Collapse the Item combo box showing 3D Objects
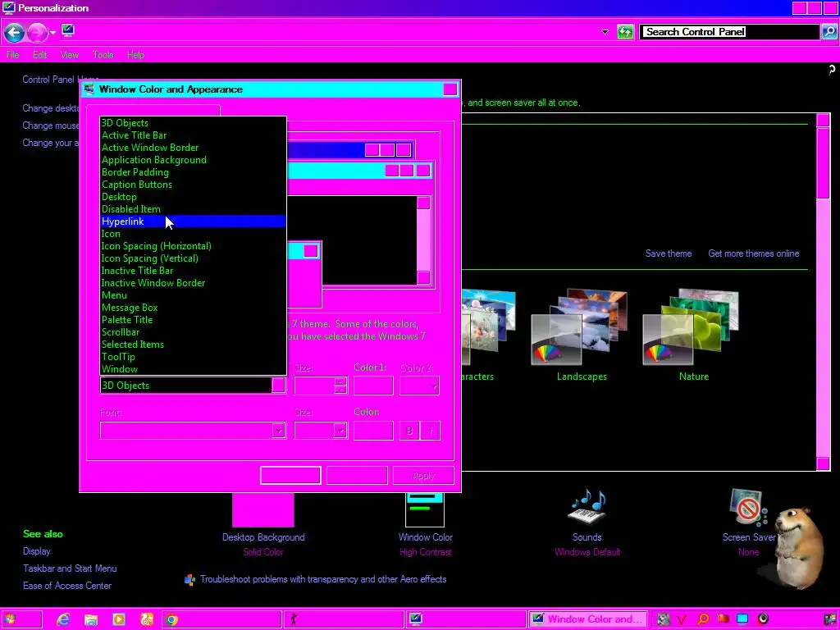The width and height of the screenshot is (840, 630). pos(279,386)
